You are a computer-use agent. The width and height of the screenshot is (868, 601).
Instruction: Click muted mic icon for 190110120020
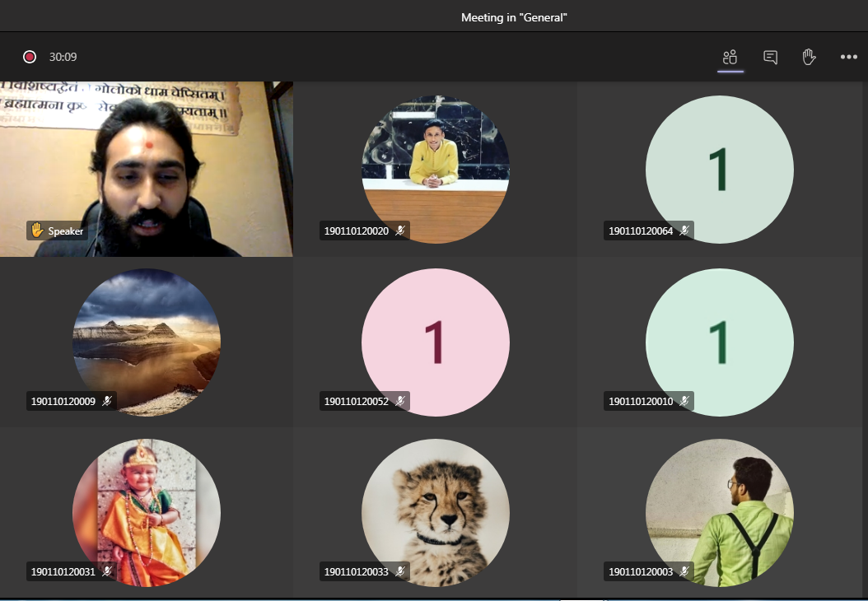(x=400, y=231)
